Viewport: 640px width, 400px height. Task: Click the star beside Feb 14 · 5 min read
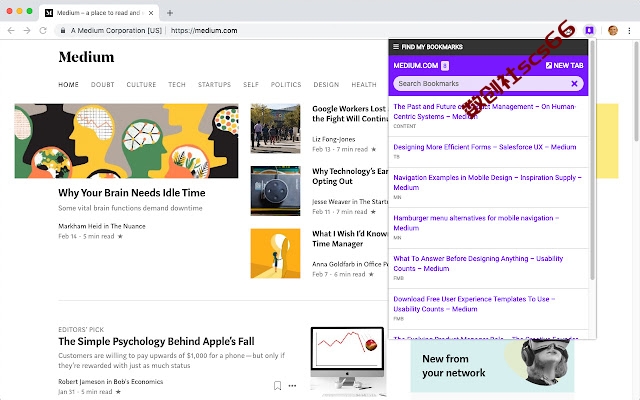120,236
